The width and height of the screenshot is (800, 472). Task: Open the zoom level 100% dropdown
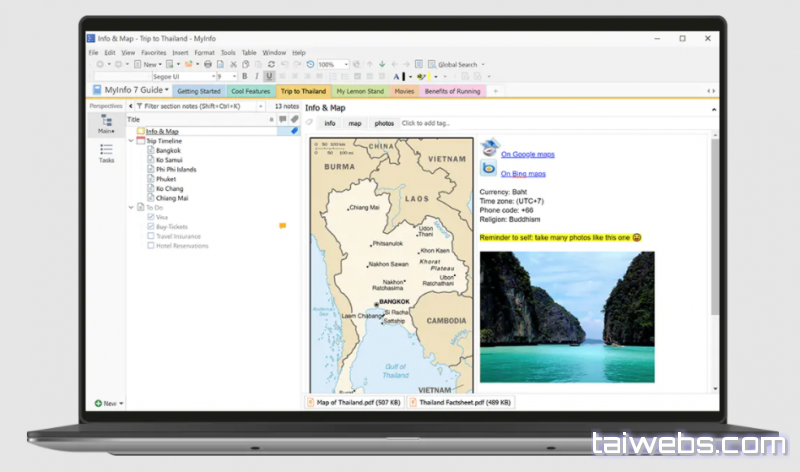pyautogui.click(x=346, y=64)
